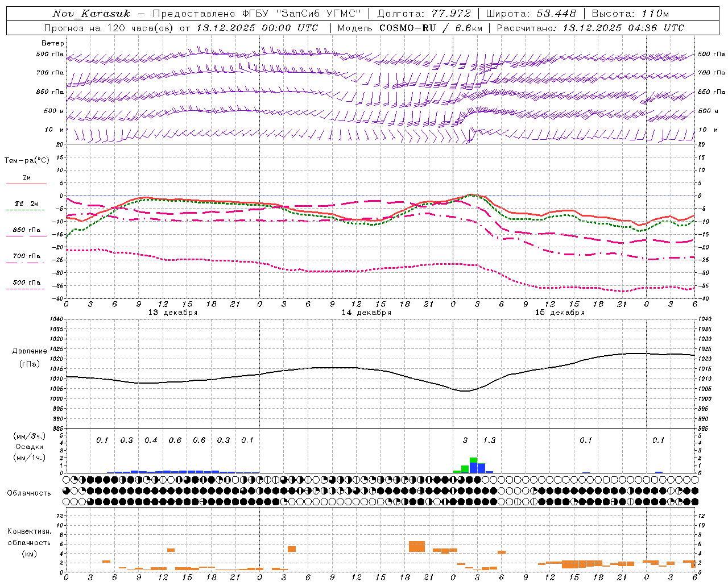Image resolution: width=728 pixels, height=582 pixels.
Task: Click the "Широта: 53.448" header field
Action: click(x=531, y=14)
